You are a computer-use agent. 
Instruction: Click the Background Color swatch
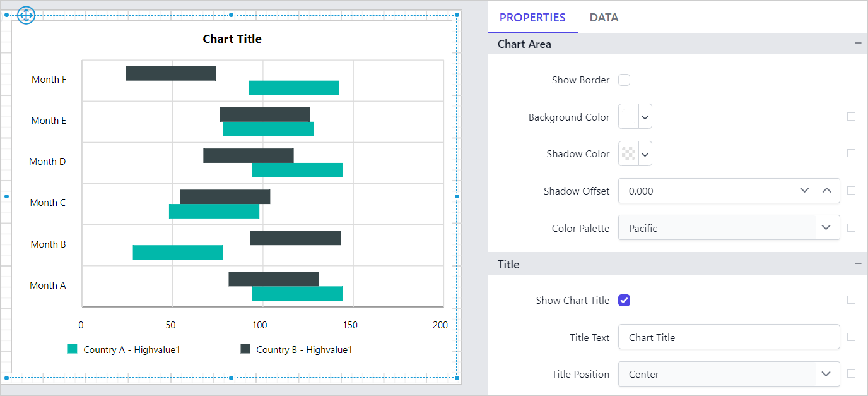[628, 116]
